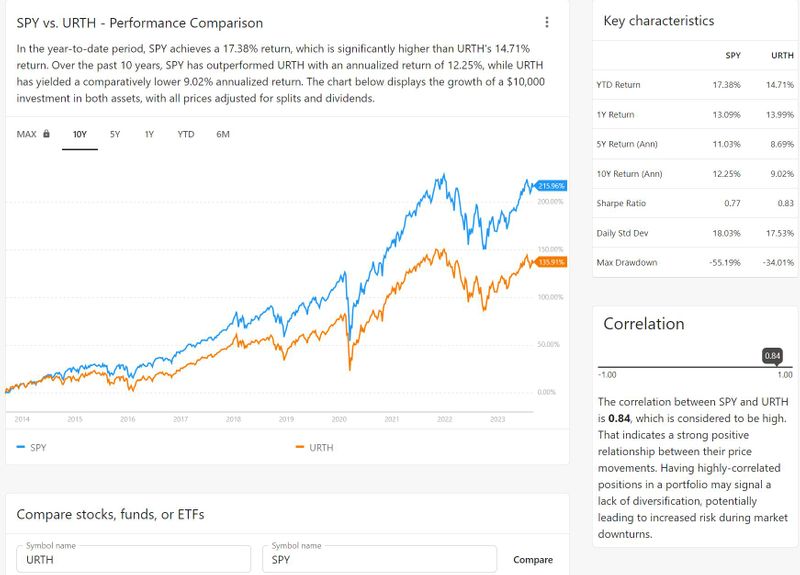Toggle URTH series via legend label

(x=321, y=447)
